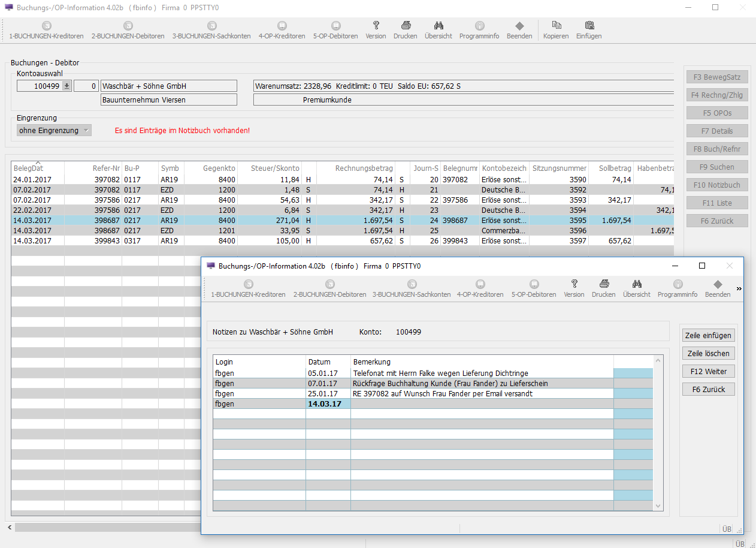Screen dimensions: 756x548
Task: Expand the 'ohne Eingrenzung' dropdown
Action: click(x=86, y=130)
